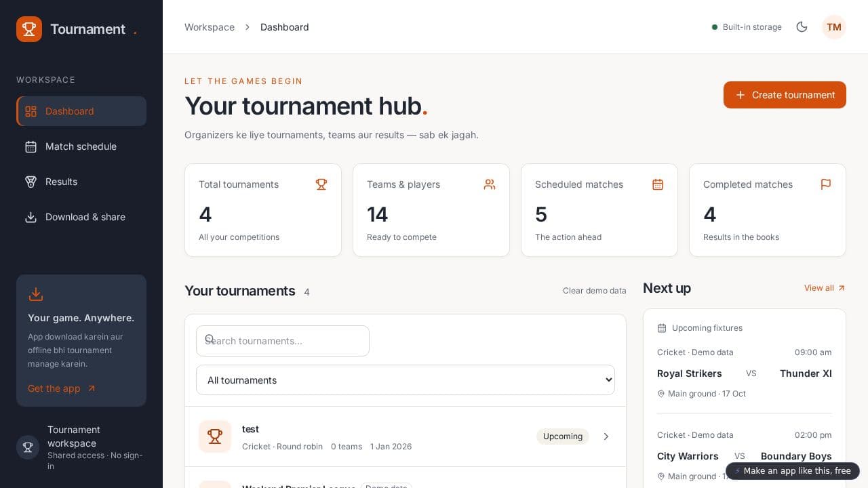This screenshot has width=868, height=488.
Task: Click Make an app like this, free
Action: tap(793, 471)
